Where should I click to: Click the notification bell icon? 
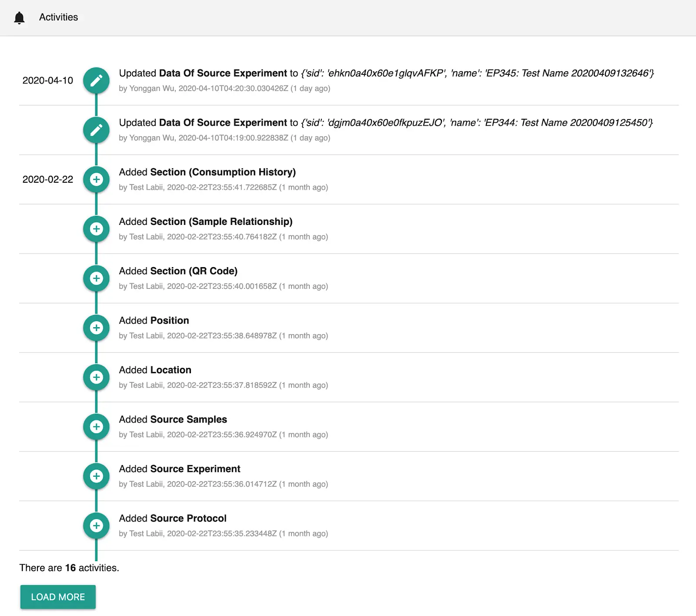(19, 17)
